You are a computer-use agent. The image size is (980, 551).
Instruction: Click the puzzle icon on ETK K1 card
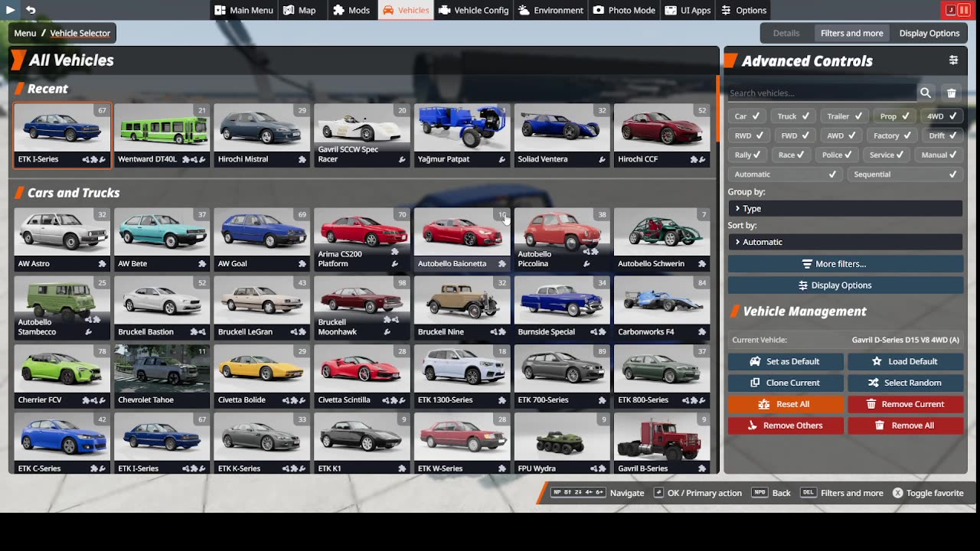point(402,468)
